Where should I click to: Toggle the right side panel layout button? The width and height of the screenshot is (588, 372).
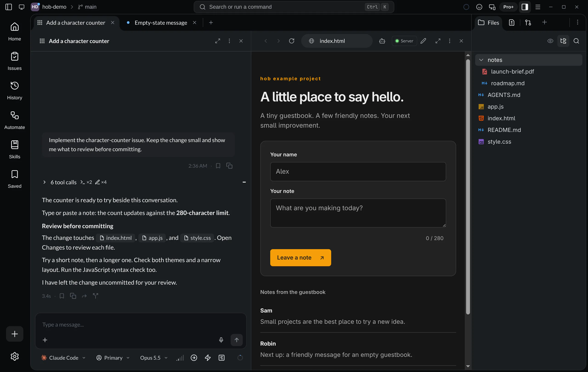coord(525,7)
